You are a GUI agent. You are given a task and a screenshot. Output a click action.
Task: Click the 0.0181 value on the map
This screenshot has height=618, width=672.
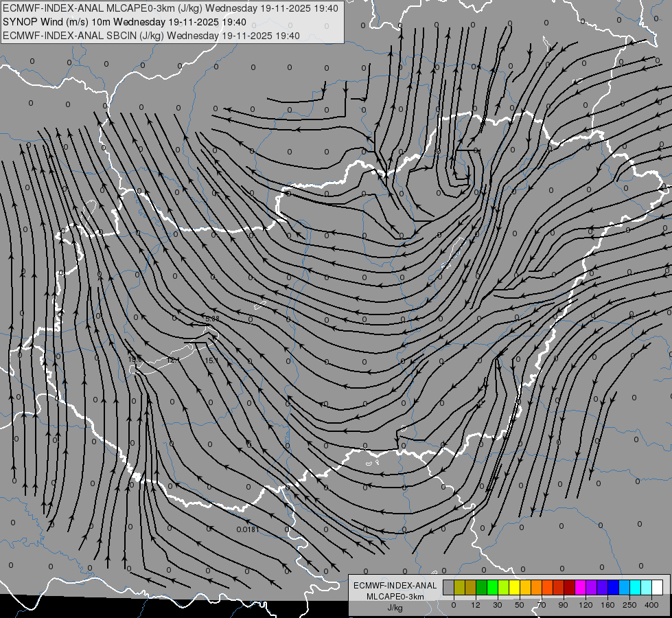click(248, 529)
